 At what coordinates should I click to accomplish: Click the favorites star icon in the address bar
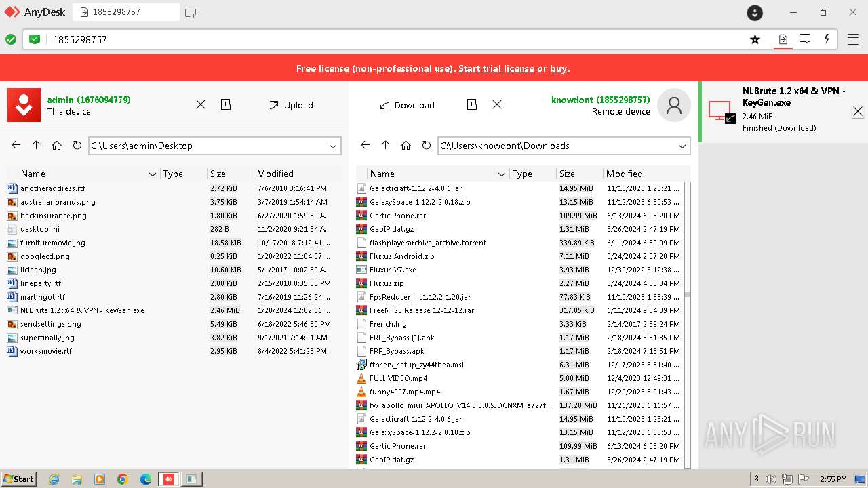[x=755, y=39]
